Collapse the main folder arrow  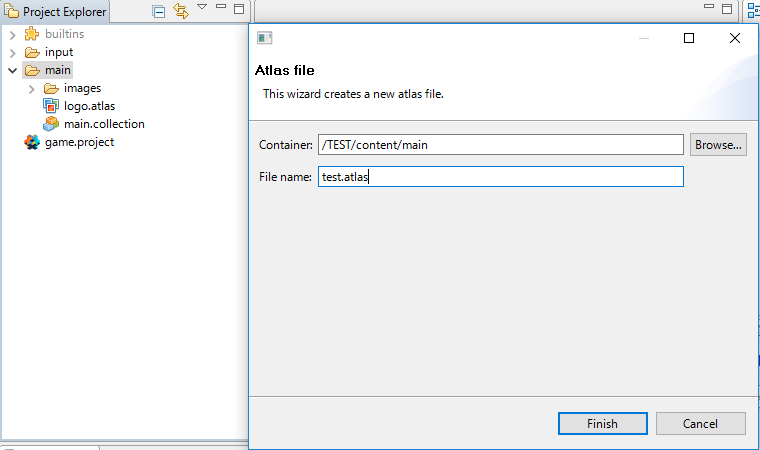point(13,70)
